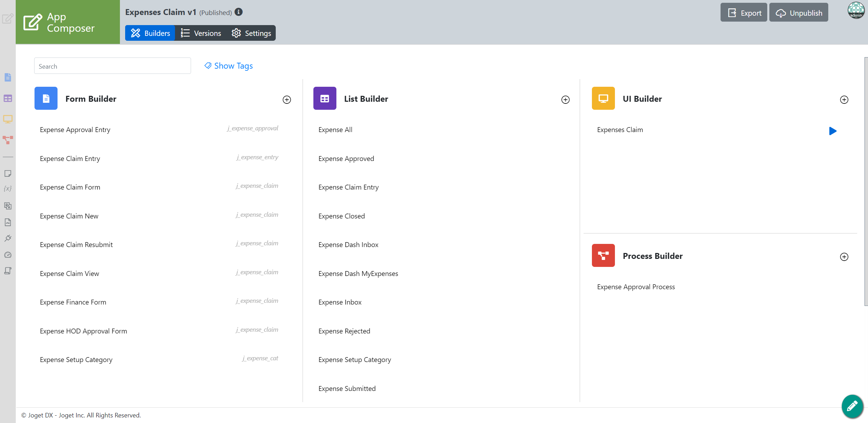
Task: Click the j_expense_approval table name
Action: (253, 128)
